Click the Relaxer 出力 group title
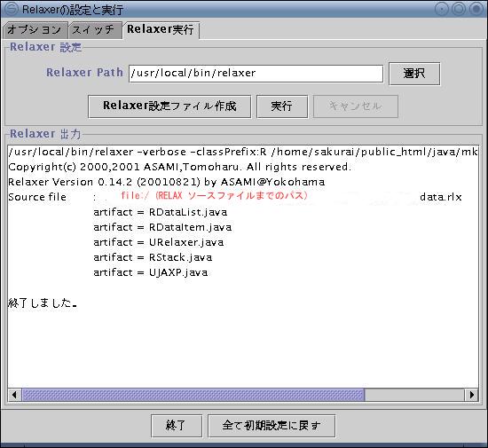Image resolution: width=488 pixels, height=448 pixels. (x=45, y=134)
